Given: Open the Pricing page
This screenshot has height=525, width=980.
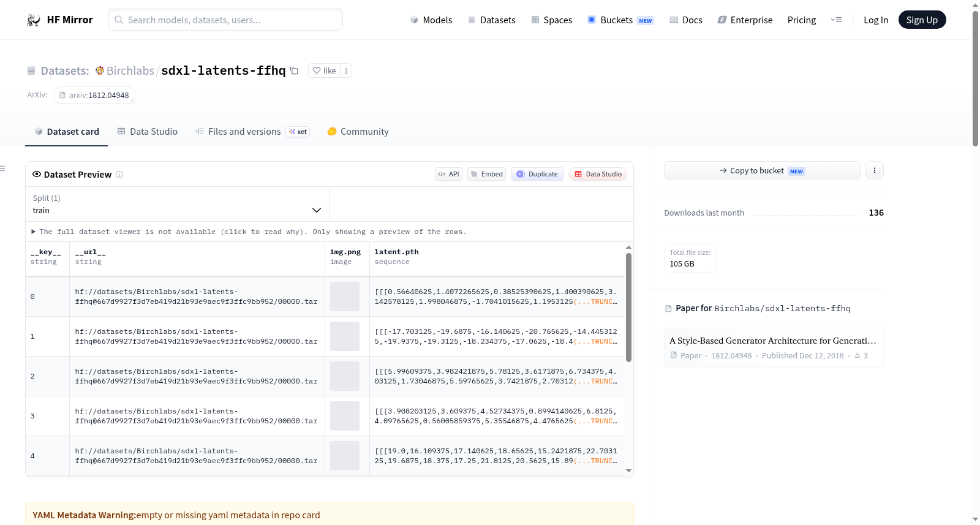Looking at the screenshot, I should point(802,20).
